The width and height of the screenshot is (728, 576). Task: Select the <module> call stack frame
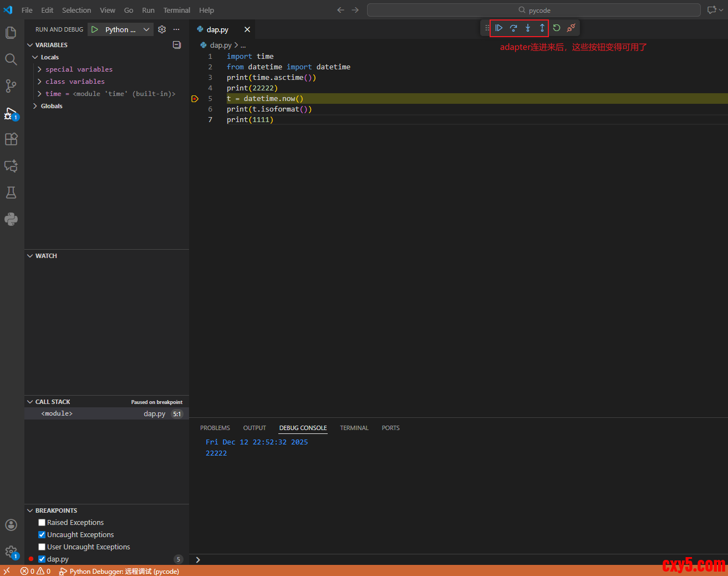57,413
